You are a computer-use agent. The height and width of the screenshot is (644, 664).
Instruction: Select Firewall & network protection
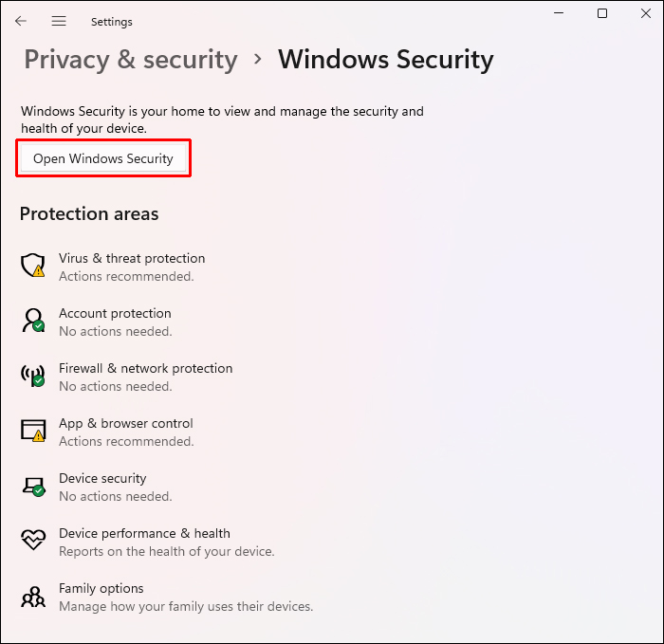click(145, 368)
